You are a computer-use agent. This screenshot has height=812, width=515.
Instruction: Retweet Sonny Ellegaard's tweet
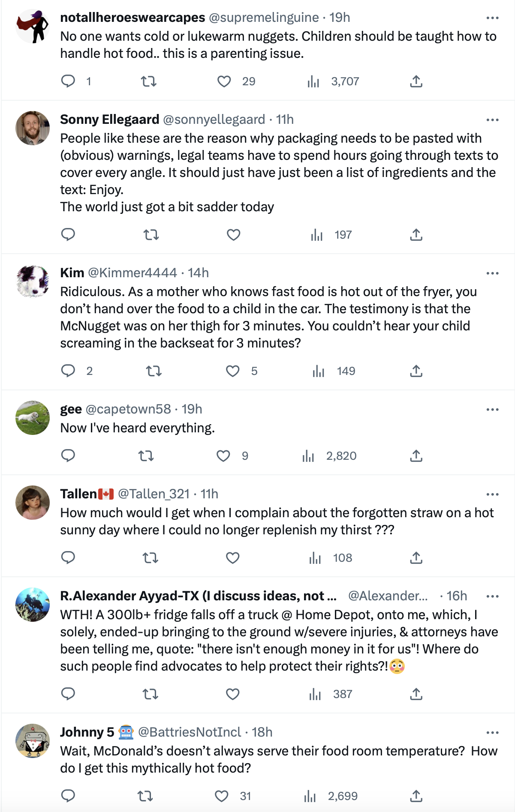point(151,234)
